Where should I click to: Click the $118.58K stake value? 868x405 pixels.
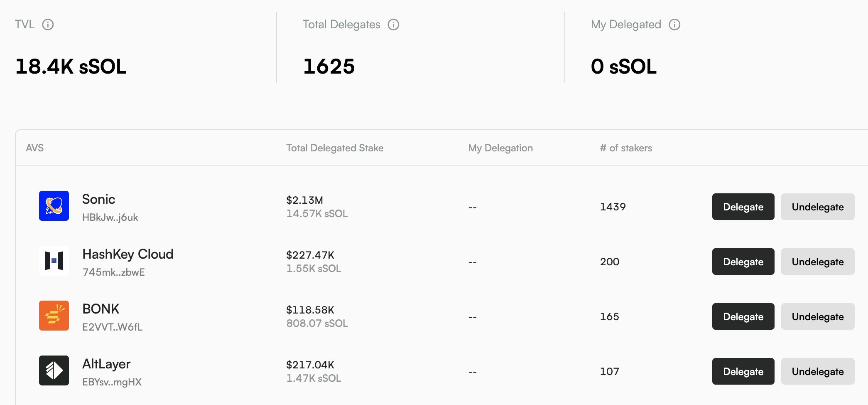click(x=310, y=310)
